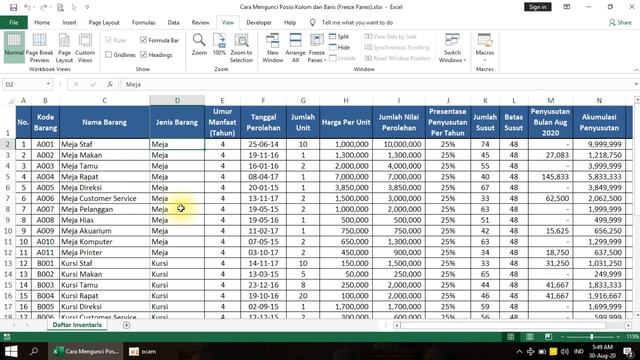Open Ribbon Display Options icon
Viewport: 640px width, 360px height.
tap(567, 7)
